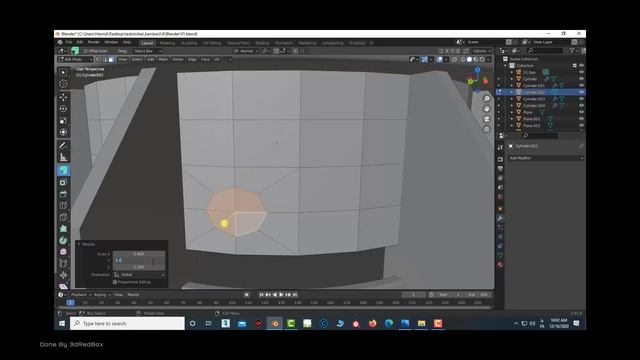
Task: Jump to the timeline end frame
Action: pyautogui.click(x=295, y=295)
